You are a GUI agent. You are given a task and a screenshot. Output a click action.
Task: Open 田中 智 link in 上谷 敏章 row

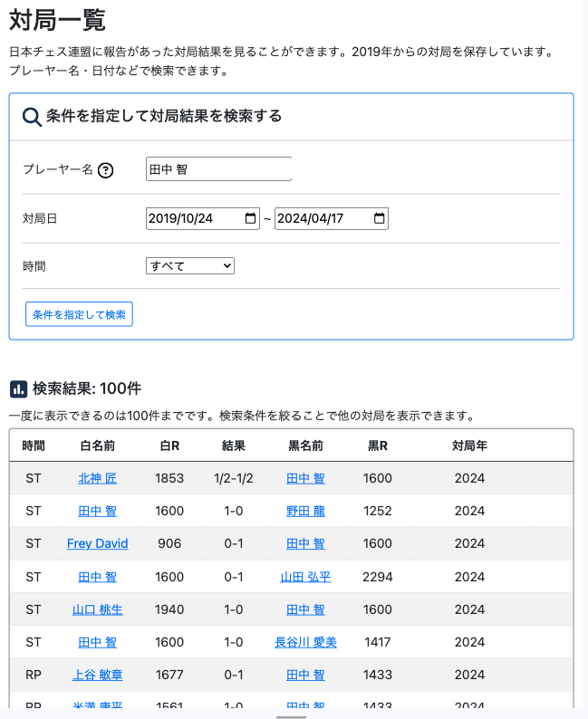point(305,675)
